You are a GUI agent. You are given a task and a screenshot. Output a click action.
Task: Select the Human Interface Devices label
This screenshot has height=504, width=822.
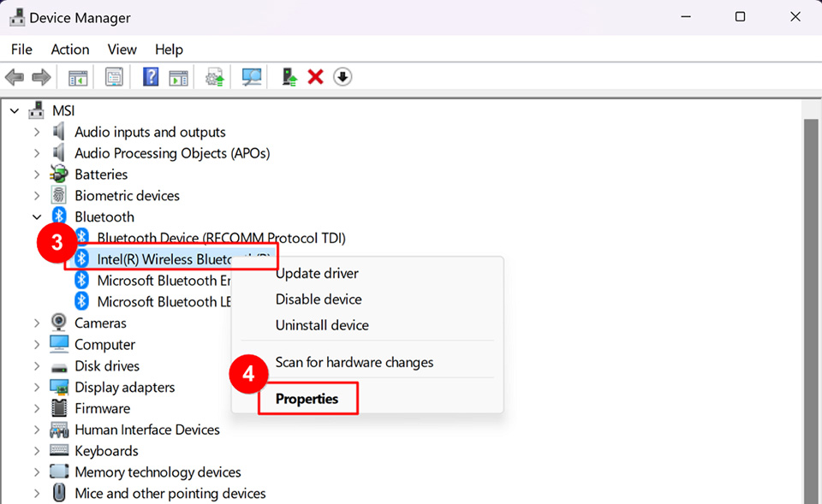point(147,430)
